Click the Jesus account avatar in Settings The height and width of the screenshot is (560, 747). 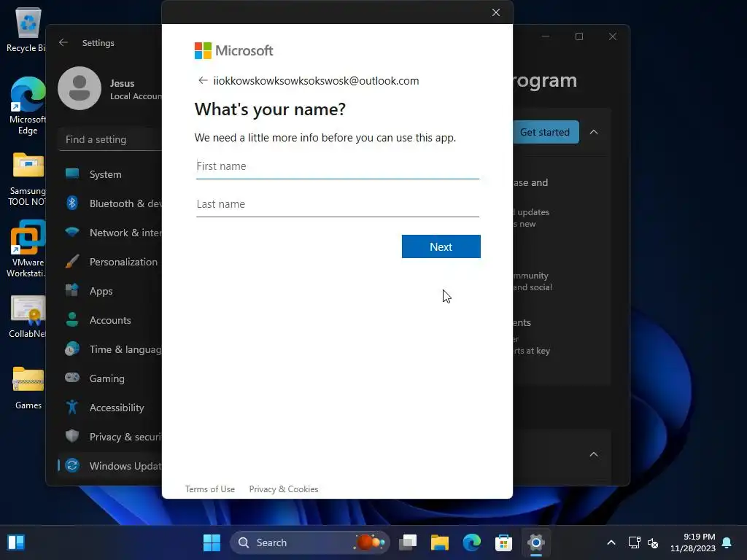(x=80, y=88)
